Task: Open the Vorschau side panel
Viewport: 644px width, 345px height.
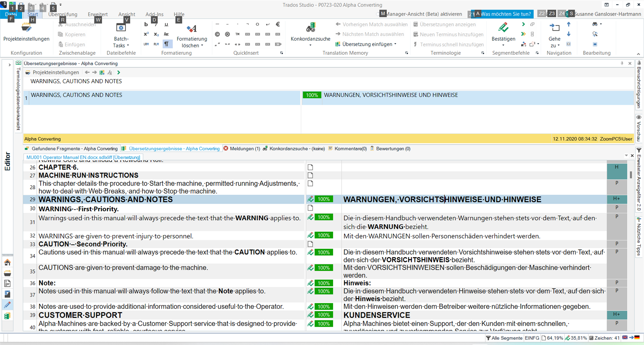Action: [639, 128]
